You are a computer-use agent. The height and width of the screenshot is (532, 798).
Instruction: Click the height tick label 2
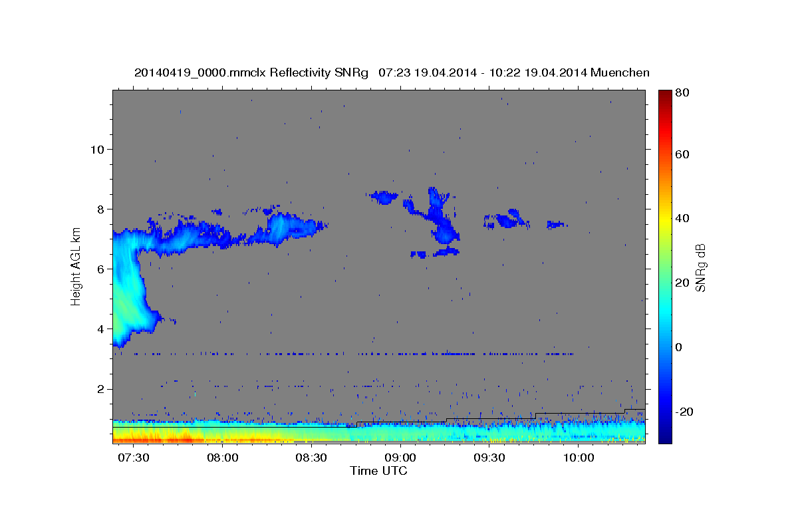click(x=100, y=388)
